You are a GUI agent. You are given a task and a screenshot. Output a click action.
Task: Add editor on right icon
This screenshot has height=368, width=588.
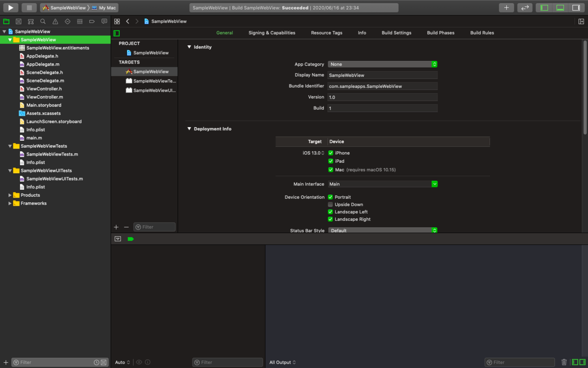point(581,22)
